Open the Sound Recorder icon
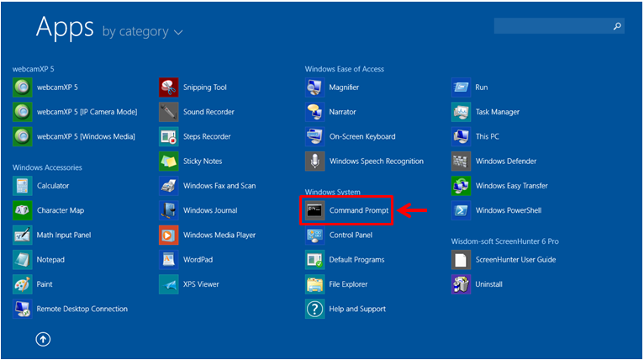The image size is (644, 360). point(169,112)
